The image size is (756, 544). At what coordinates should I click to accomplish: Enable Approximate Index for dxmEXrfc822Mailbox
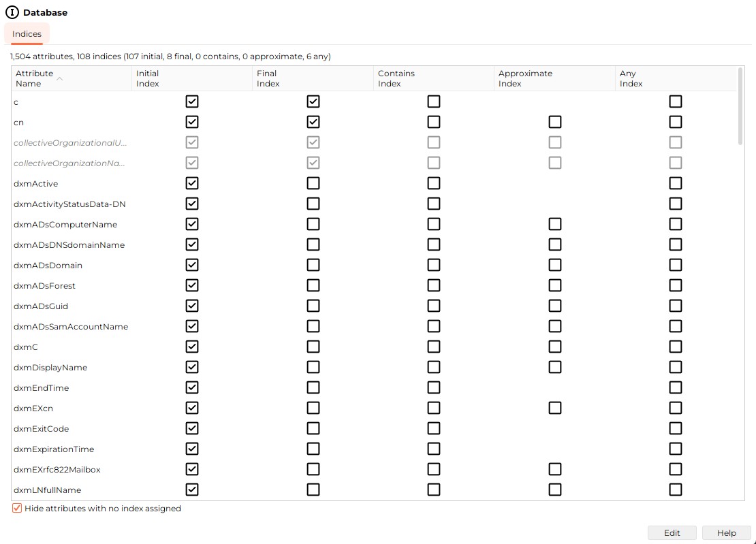[555, 469]
